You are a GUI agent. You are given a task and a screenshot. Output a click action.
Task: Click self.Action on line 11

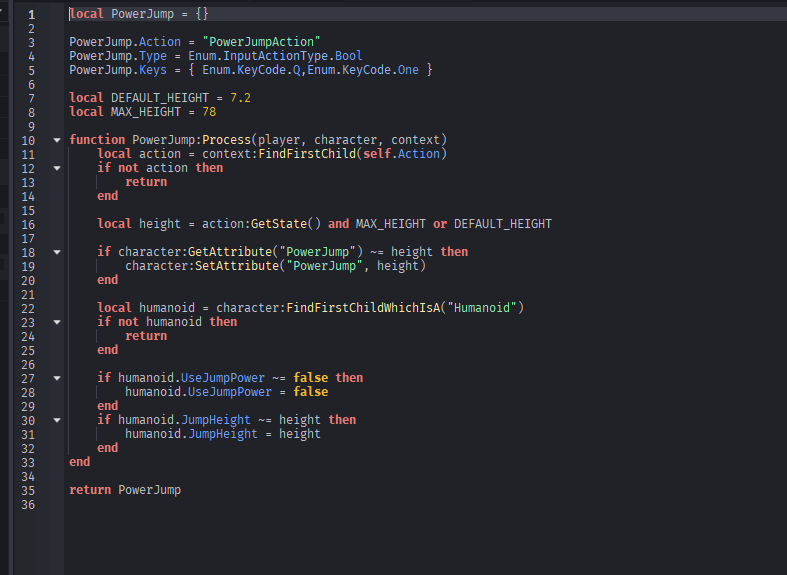point(401,154)
